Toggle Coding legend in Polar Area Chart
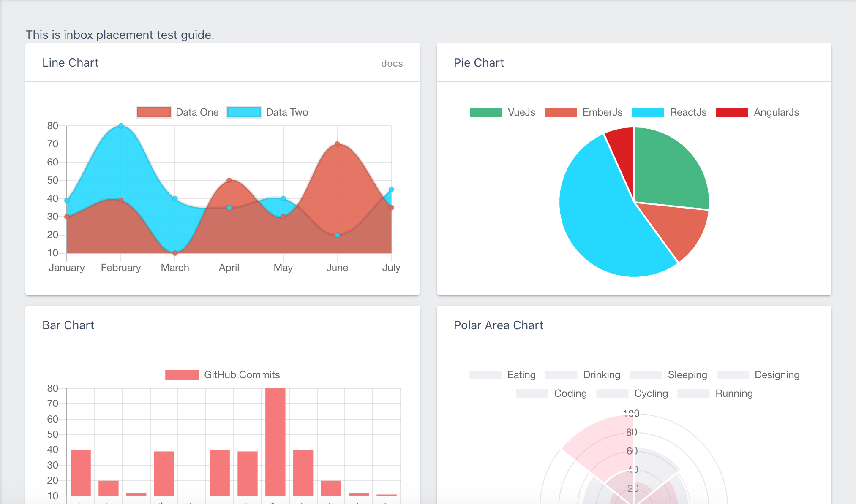 [551, 393]
